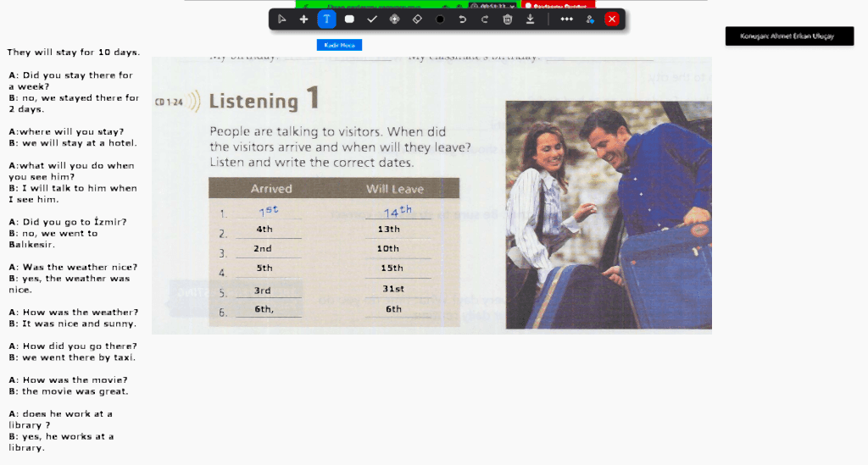Click the speaker Ahmet Erkan Uluçay label
Image resolution: width=868 pixels, height=465 pixels.
click(789, 36)
